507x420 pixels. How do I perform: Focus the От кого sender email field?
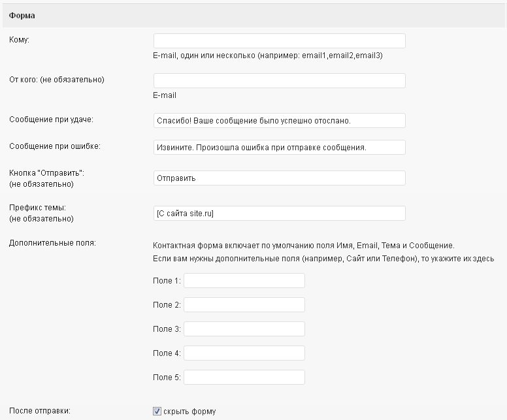(280, 80)
